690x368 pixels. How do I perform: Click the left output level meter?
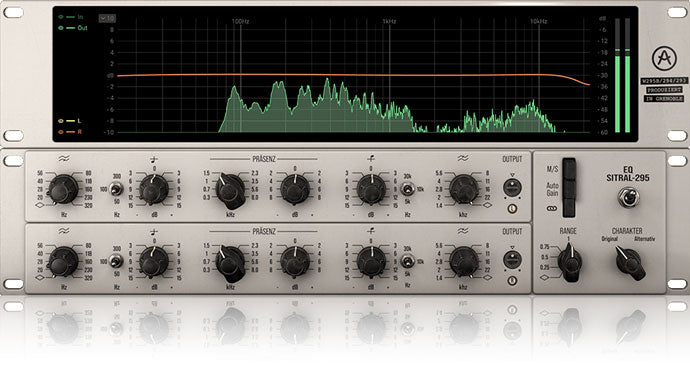(617, 75)
